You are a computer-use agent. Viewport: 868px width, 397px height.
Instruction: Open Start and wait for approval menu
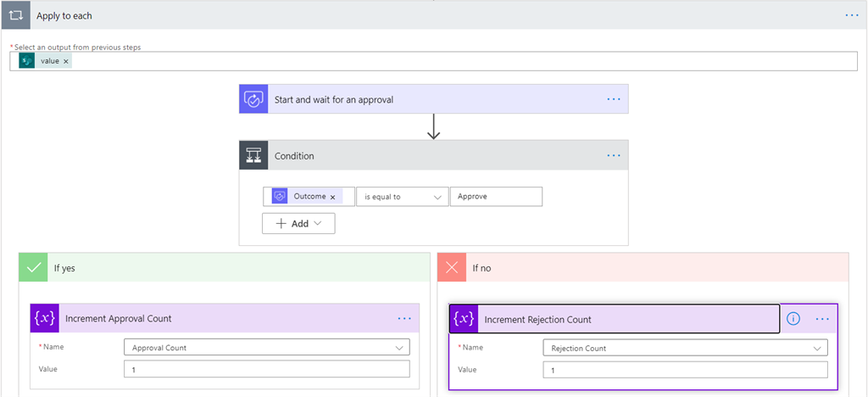tap(614, 99)
